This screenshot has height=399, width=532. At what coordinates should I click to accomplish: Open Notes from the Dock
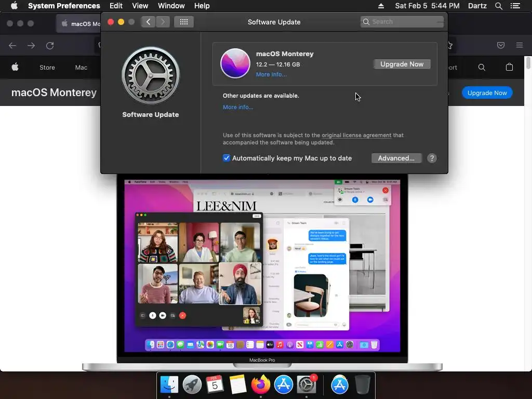click(237, 384)
